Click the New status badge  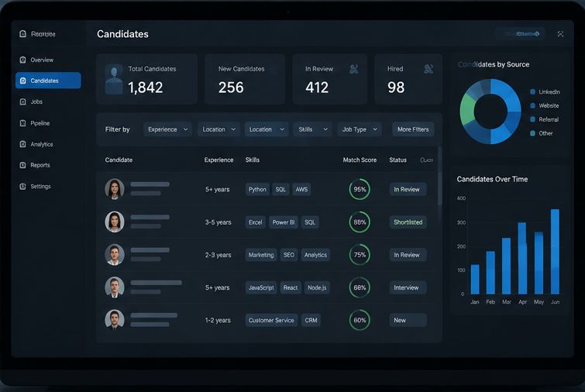coord(408,320)
